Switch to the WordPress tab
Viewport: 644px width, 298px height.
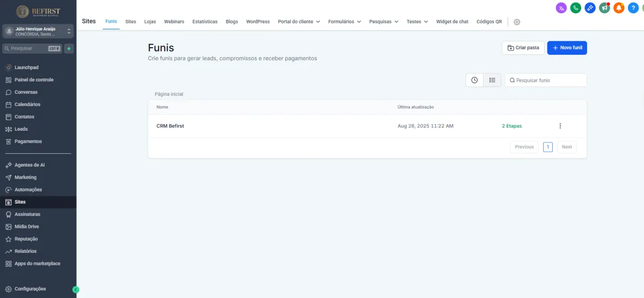[258, 21]
